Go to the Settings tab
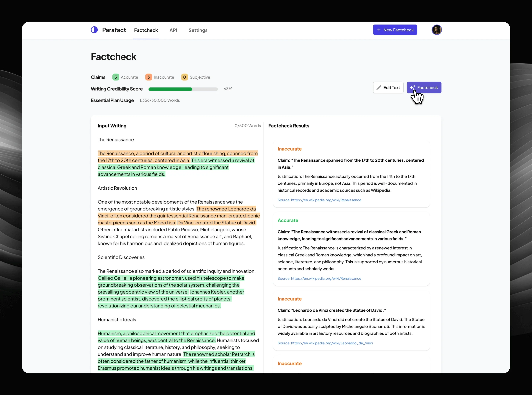The height and width of the screenshot is (395, 532). coord(198,30)
